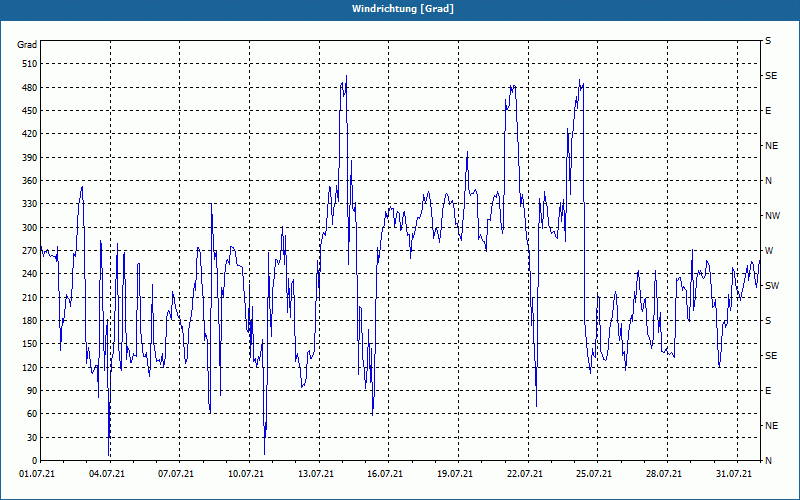Click the y-axis value 90

point(31,391)
